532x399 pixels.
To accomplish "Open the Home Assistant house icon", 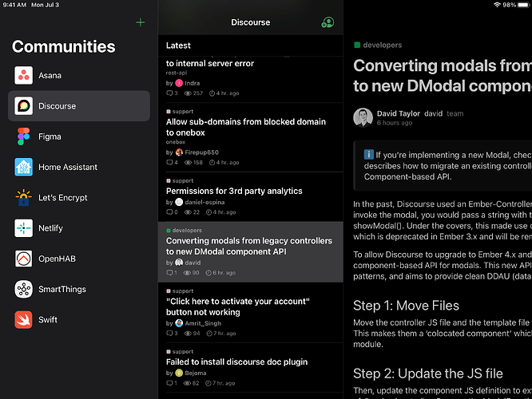I will (23, 167).
